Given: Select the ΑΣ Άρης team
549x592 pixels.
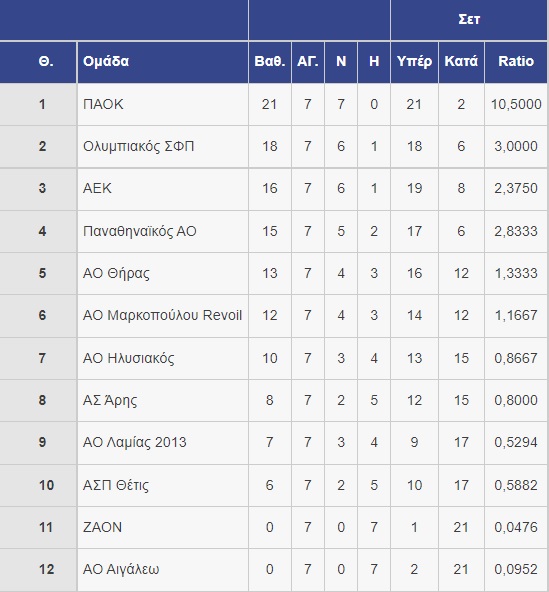Looking at the screenshot, I should (x=110, y=400).
